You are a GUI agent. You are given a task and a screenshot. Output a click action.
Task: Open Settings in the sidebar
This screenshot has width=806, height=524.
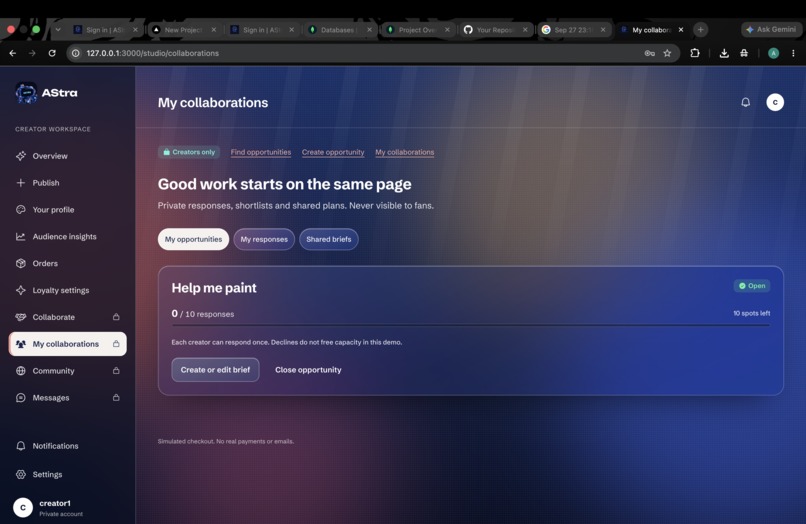[x=67, y=474]
